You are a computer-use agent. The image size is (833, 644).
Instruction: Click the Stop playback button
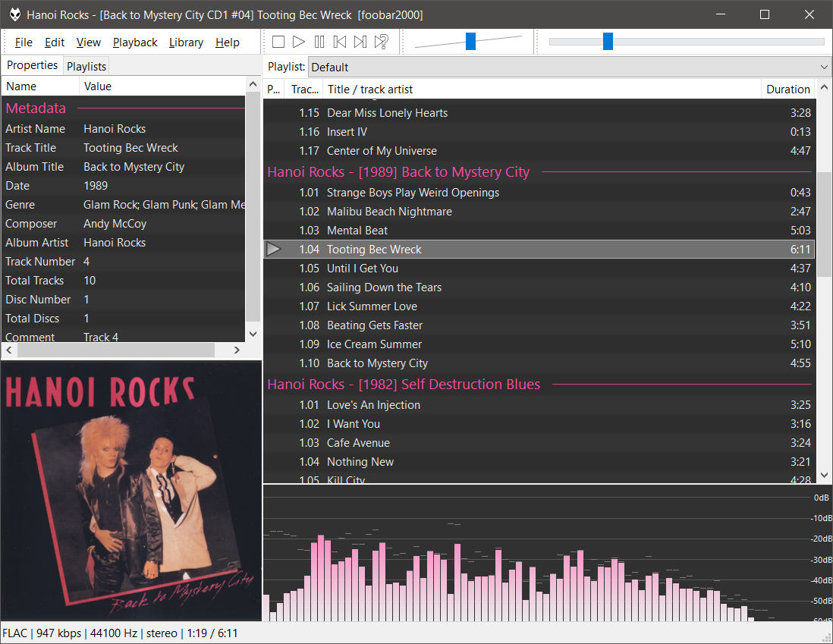tap(278, 42)
